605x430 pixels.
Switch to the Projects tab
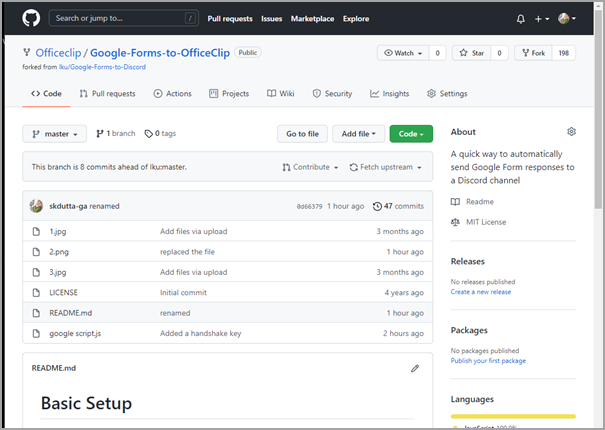coord(229,93)
